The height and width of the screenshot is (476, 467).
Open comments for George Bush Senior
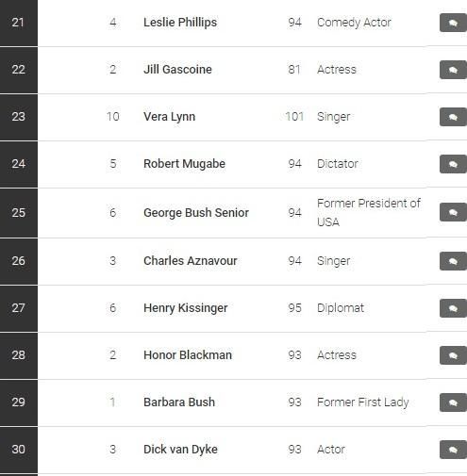tap(453, 212)
